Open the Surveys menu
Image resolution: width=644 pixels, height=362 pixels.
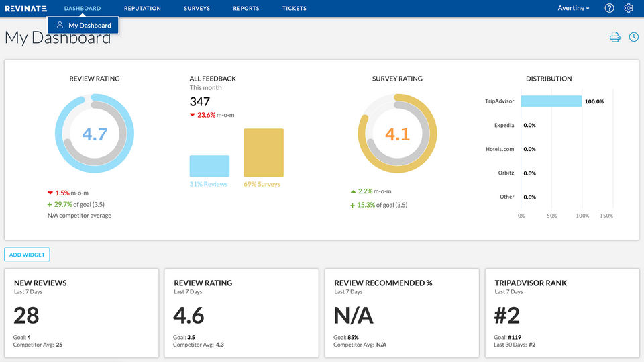click(197, 9)
